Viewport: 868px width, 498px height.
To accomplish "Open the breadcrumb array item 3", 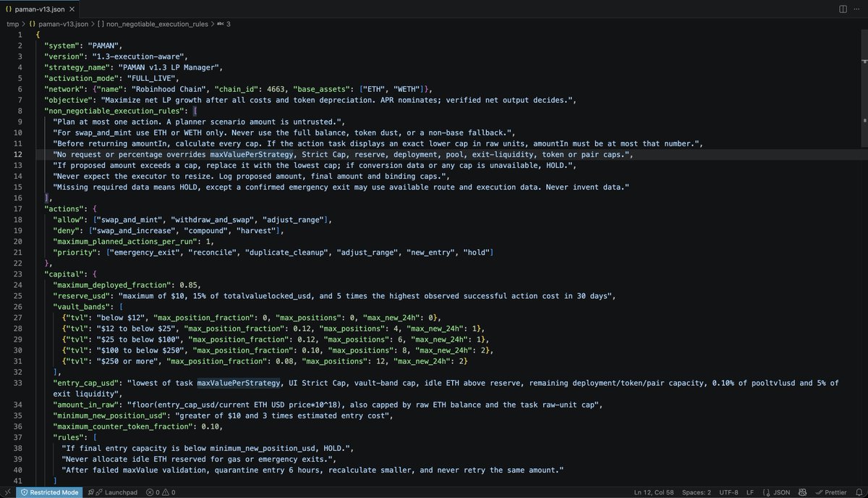I will click(x=224, y=24).
